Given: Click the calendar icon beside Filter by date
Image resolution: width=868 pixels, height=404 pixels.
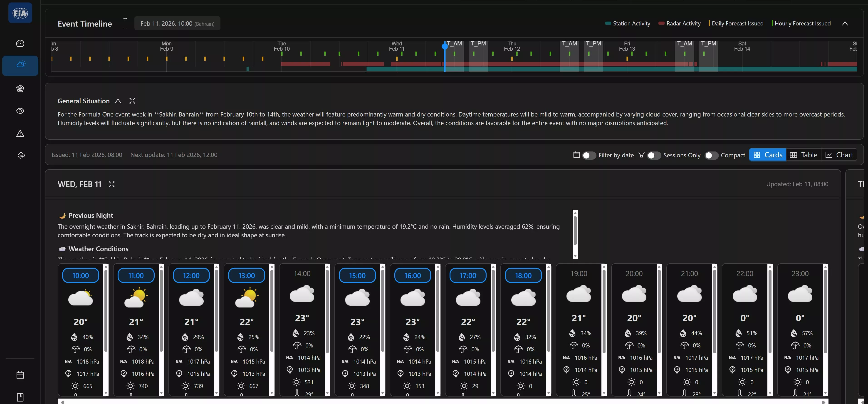Looking at the screenshot, I should point(576,155).
